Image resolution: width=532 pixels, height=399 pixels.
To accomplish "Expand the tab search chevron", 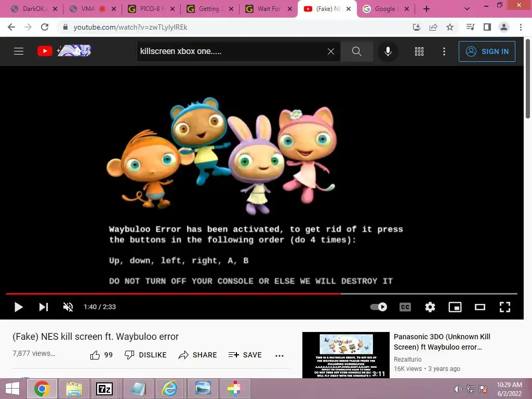I will [467, 9].
